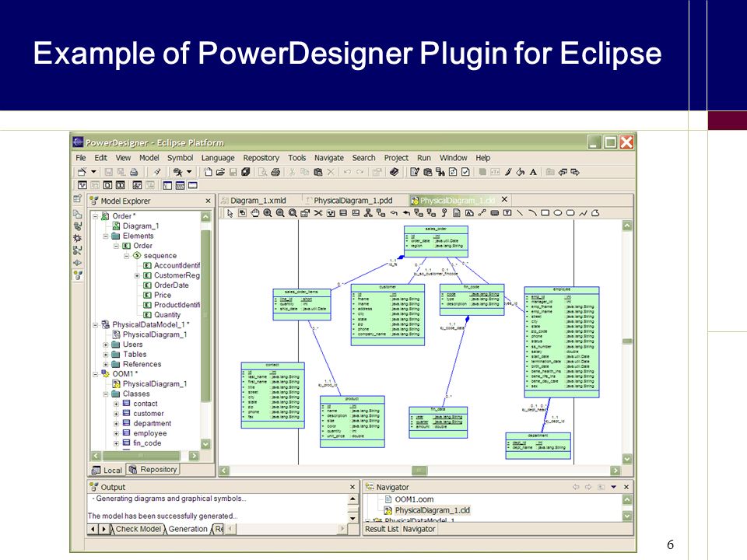Click the scissors icon in diagram palette
The height and width of the screenshot is (560, 747).
(x=317, y=213)
